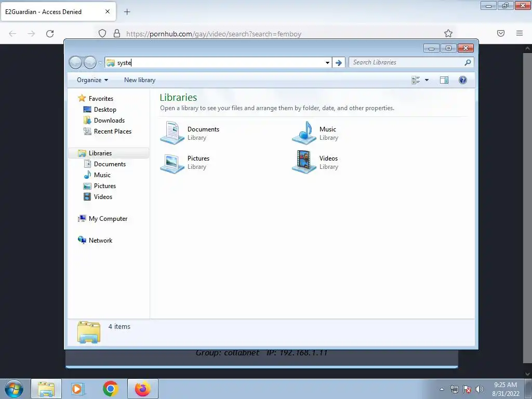Click Windows Explorer taskbar icon
The width and height of the screenshot is (532, 399).
(x=46, y=389)
